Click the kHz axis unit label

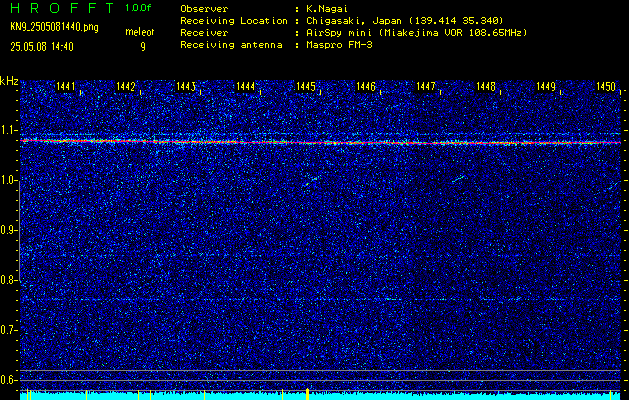click(x=9, y=81)
